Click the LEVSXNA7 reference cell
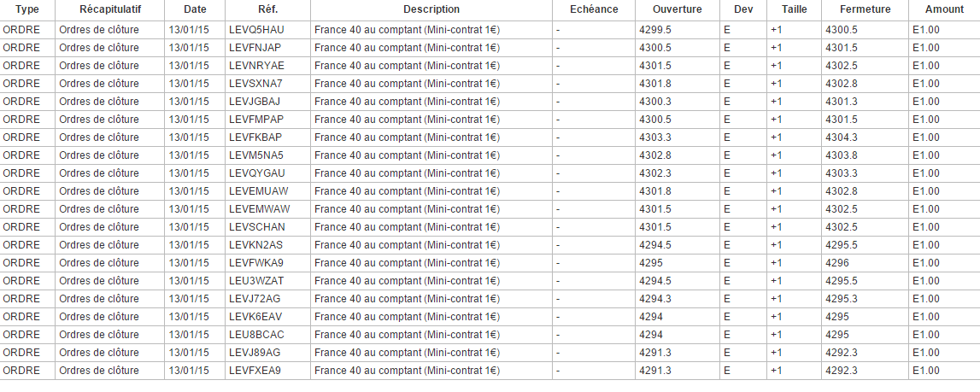Screen dimensions: 980x392 [x=255, y=84]
